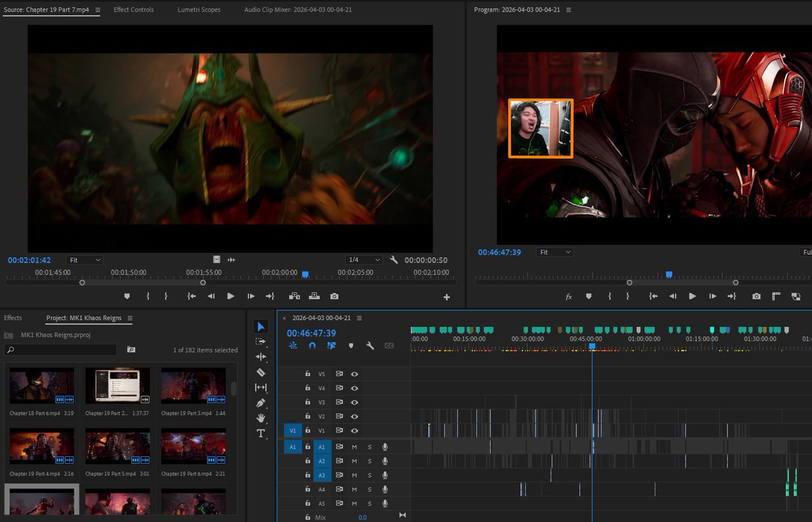Click Source monitor Drag Video Only icon
Screen dimensions: 812x522
tap(217, 260)
